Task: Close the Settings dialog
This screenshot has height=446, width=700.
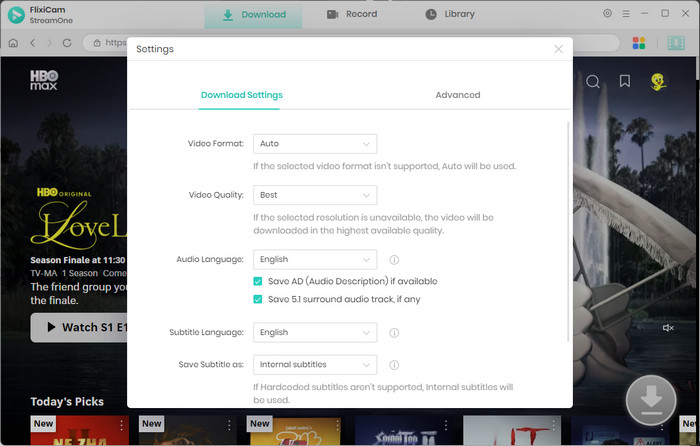Action: coord(558,49)
